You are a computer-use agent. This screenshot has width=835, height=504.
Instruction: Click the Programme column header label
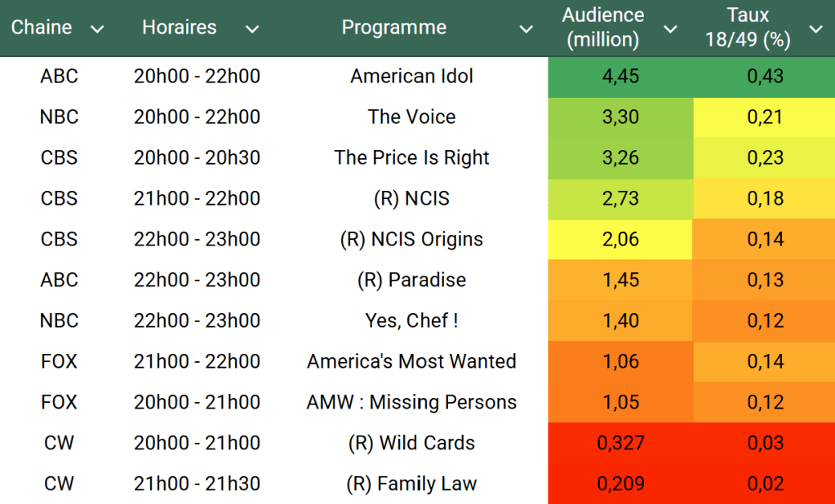(393, 28)
